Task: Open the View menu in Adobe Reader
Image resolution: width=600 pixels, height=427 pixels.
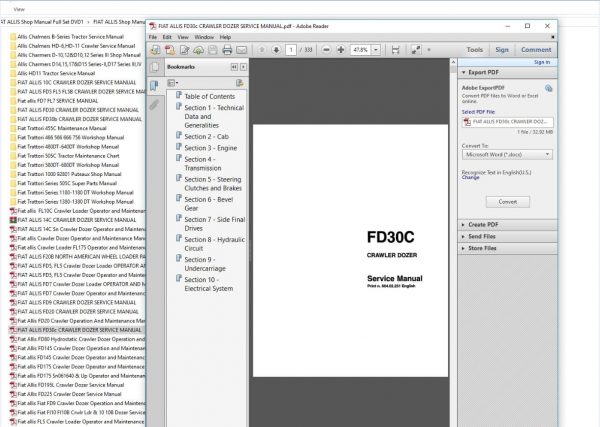Action: [183, 37]
